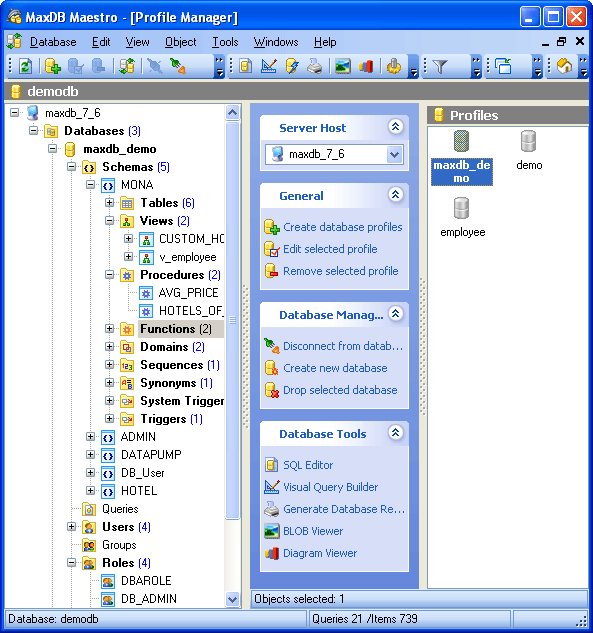This screenshot has width=593, height=633.
Task: Click SQL Editor link in Database Tools
Action: pyautogui.click(x=308, y=465)
